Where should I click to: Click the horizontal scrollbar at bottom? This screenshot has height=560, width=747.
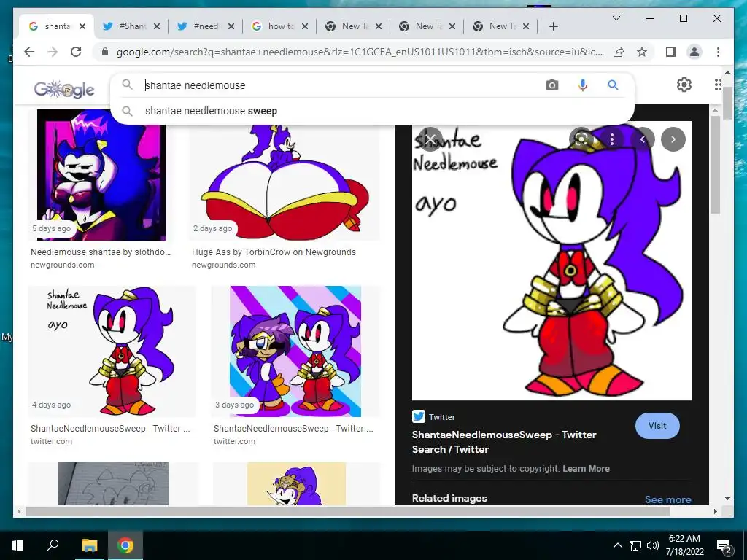click(x=347, y=511)
